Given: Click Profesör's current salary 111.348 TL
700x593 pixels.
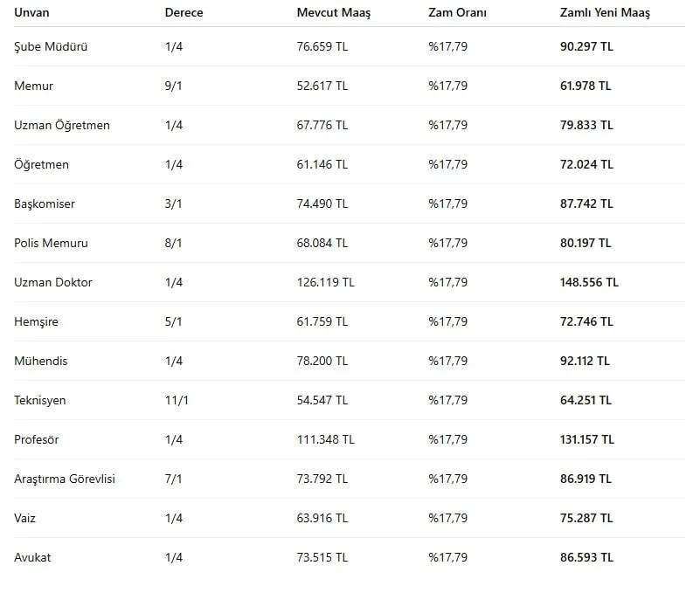Looking at the screenshot, I should (x=325, y=440).
